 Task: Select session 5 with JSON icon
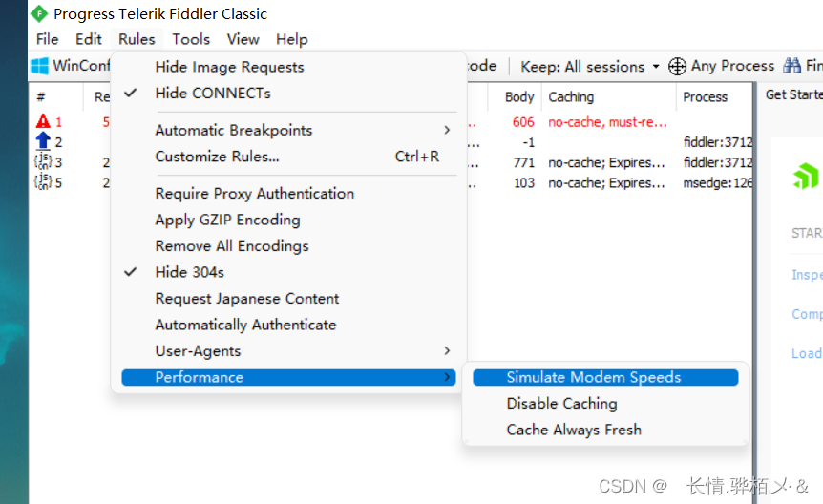coord(43,182)
